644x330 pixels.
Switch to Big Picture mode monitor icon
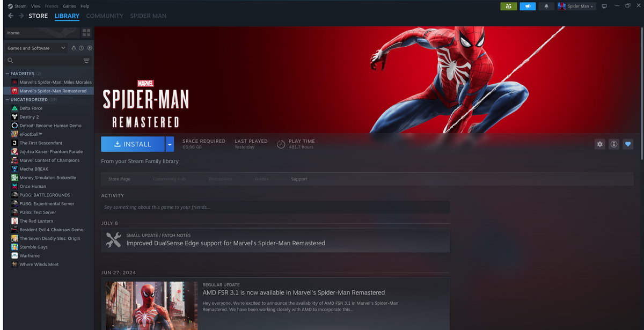click(x=604, y=6)
